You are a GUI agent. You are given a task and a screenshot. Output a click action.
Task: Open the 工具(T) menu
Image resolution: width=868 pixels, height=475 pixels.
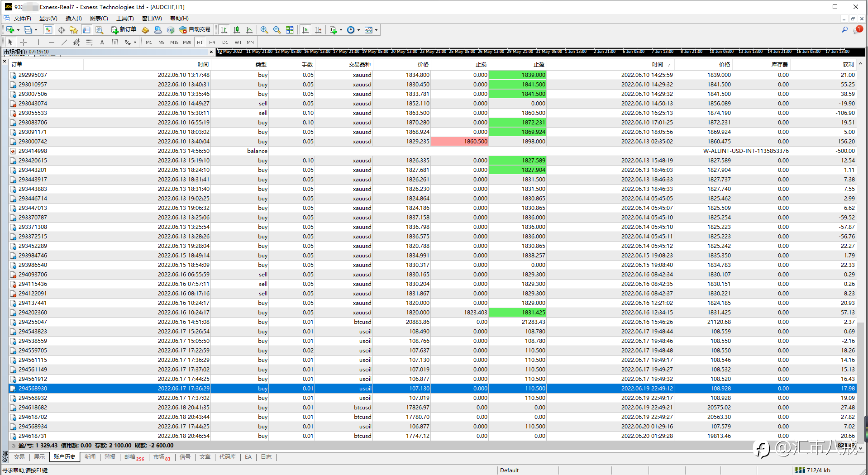click(125, 19)
